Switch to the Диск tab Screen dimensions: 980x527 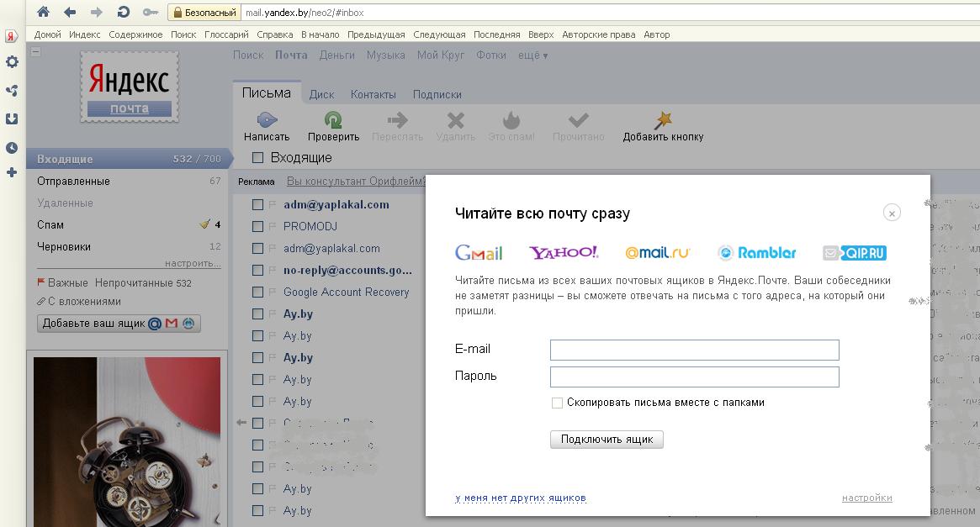(x=321, y=94)
